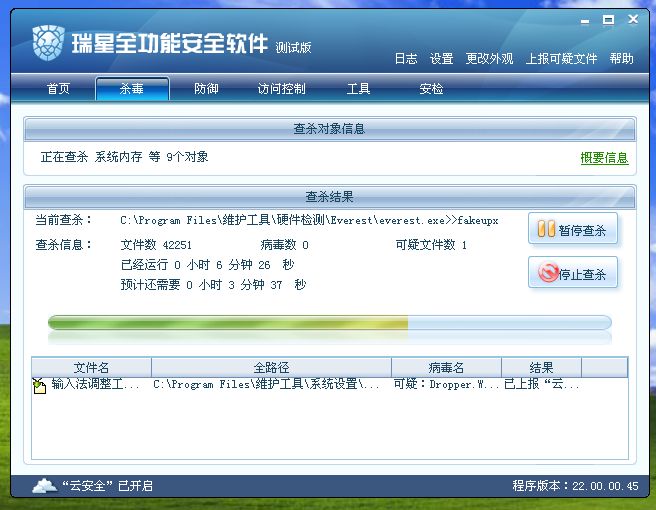Close the Rising security window

(x=633, y=19)
